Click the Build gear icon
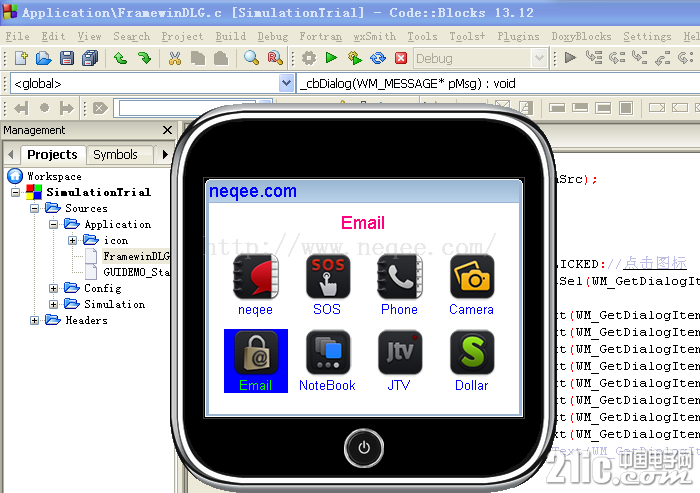Viewport: 700px width, 493px height. click(309, 58)
